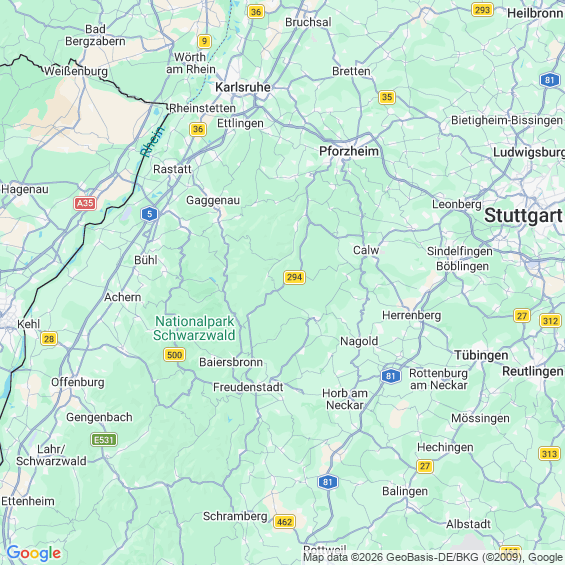Click the Freudenstadt town label
The width and height of the screenshot is (565, 565).
[x=248, y=387]
